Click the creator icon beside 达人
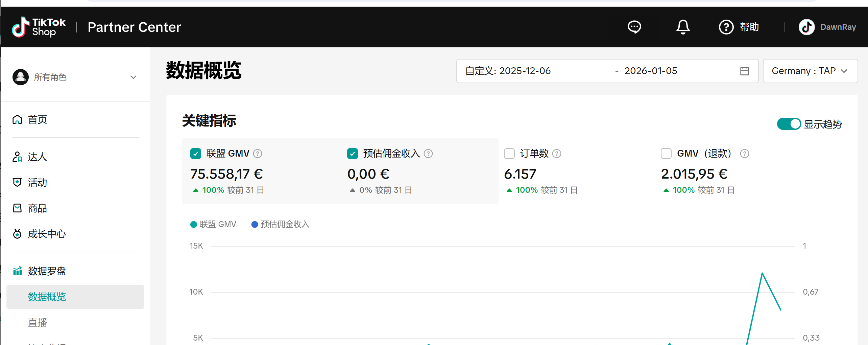868x345 pixels. [x=17, y=157]
